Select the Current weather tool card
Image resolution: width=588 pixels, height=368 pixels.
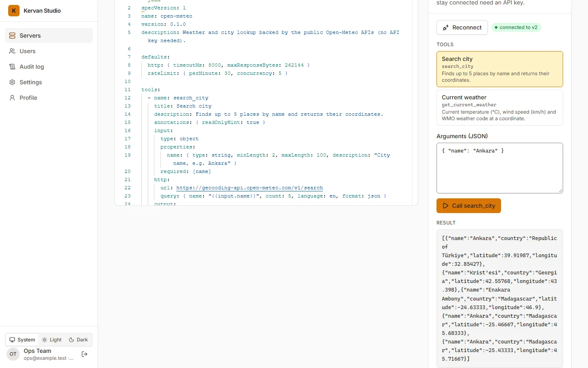click(500, 108)
